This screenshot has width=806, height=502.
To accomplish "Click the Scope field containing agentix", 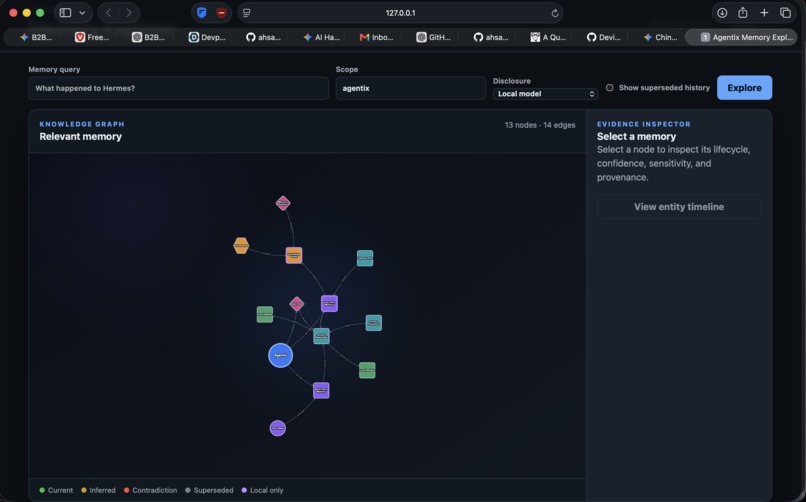I will pos(410,88).
